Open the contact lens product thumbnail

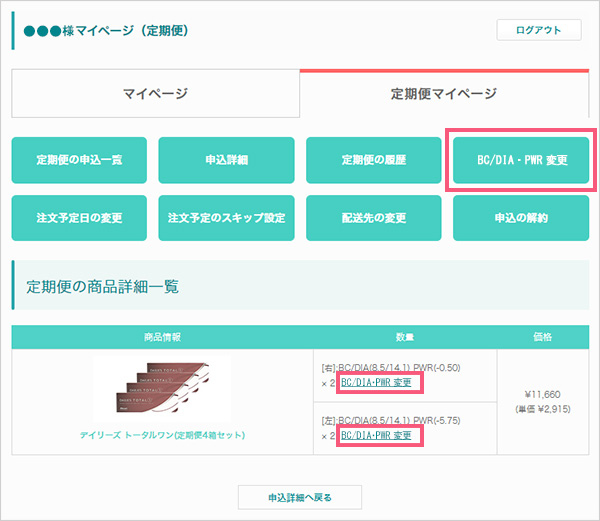tap(163, 387)
